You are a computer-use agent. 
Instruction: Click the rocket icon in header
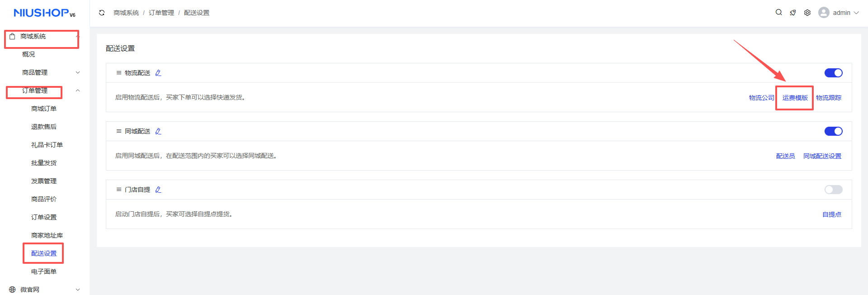coord(793,13)
